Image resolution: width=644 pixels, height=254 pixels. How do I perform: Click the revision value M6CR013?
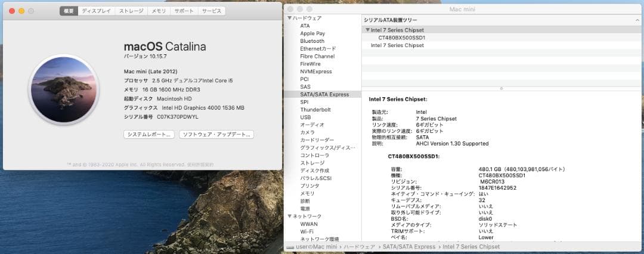tap(492, 182)
